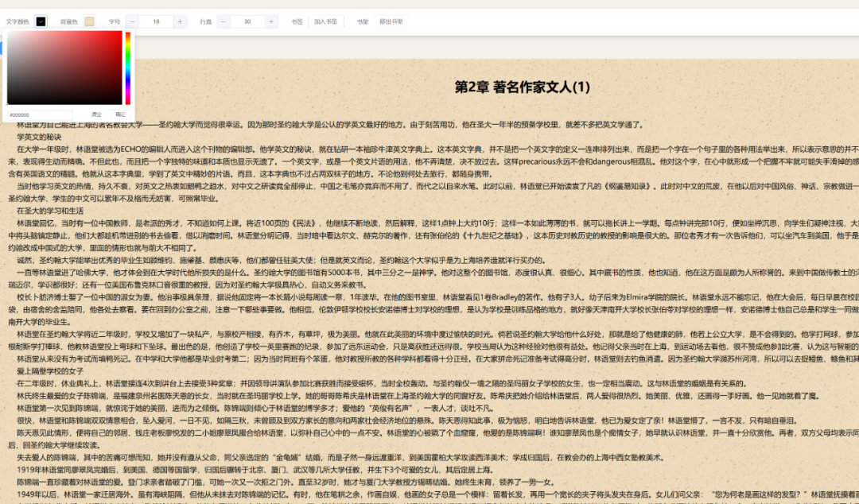Click the 书签 label
The width and height of the screenshot is (859, 504).
(x=297, y=22)
